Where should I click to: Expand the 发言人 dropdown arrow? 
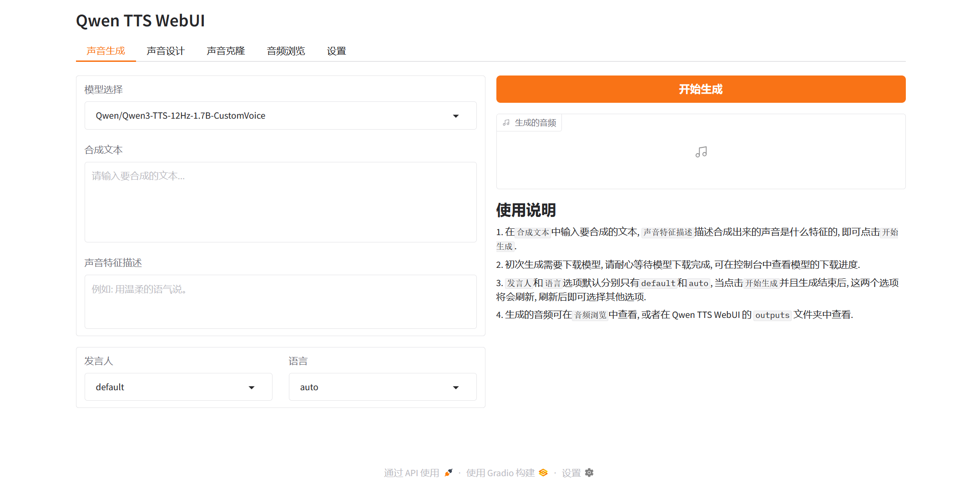[x=252, y=387]
